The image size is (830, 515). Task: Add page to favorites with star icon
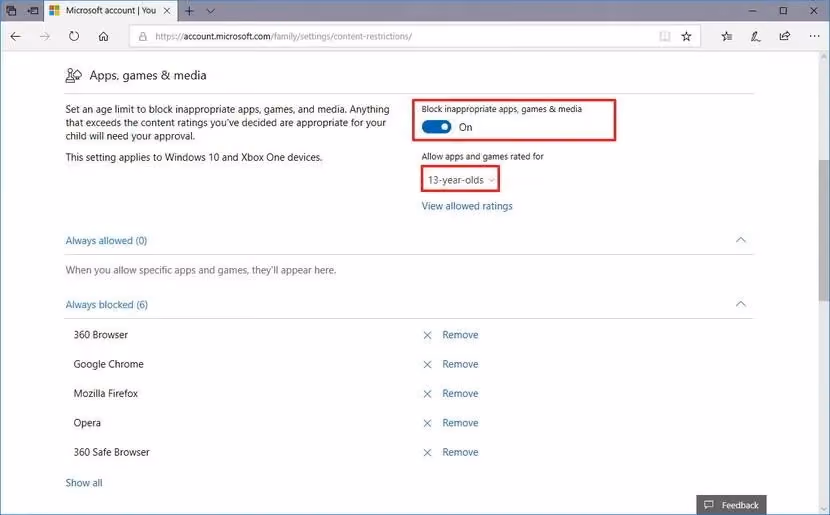687,37
